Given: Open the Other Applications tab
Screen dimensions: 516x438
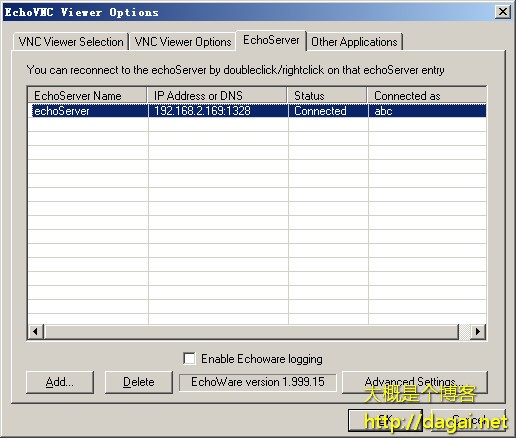Looking at the screenshot, I should (x=354, y=42).
